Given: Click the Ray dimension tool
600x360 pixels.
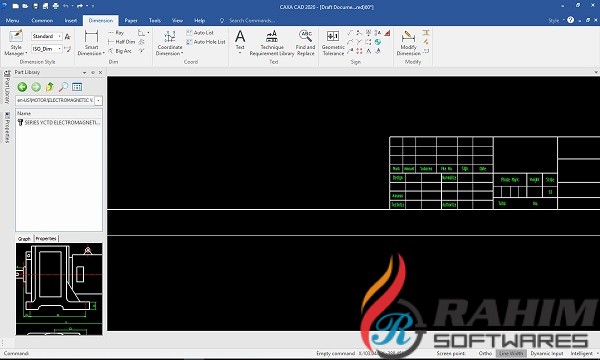Looking at the screenshot, I should pos(116,33).
